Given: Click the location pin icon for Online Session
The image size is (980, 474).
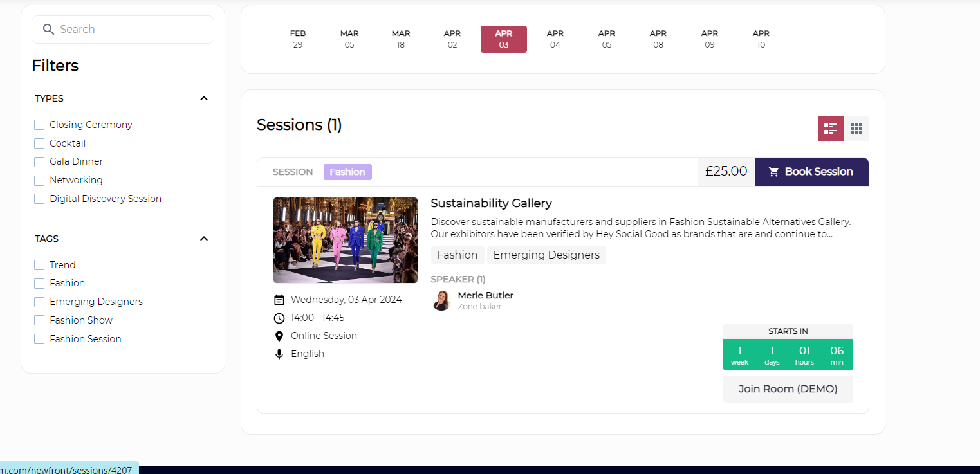Looking at the screenshot, I should tap(279, 336).
